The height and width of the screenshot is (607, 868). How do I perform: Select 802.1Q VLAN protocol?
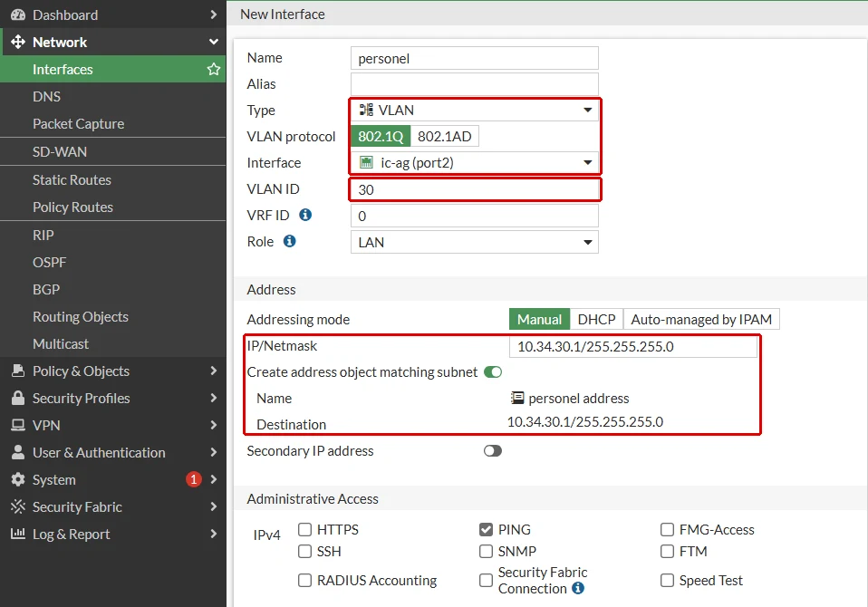point(381,136)
